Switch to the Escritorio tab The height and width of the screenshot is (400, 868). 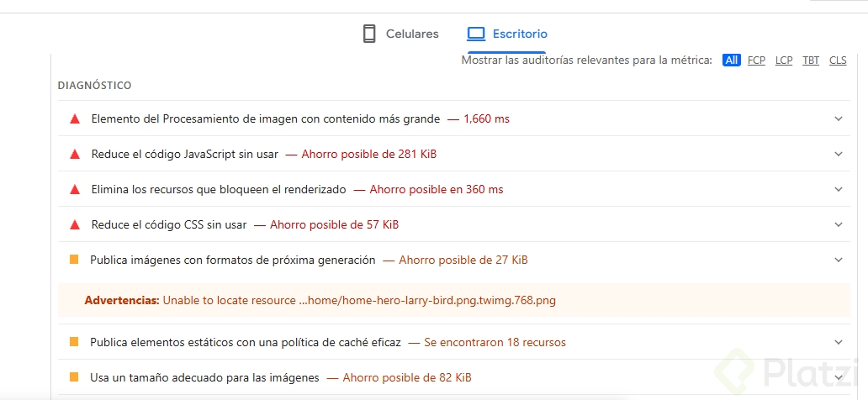tap(520, 34)
